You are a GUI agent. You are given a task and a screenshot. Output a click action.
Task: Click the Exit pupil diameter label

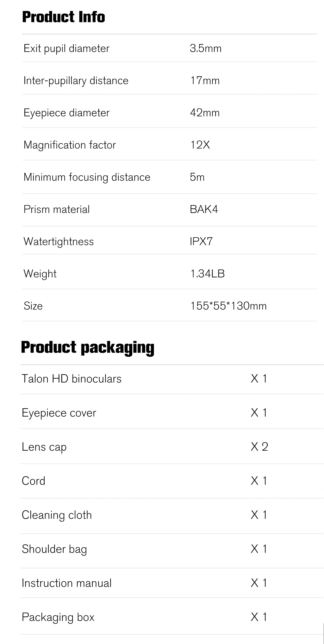(66, 48)
